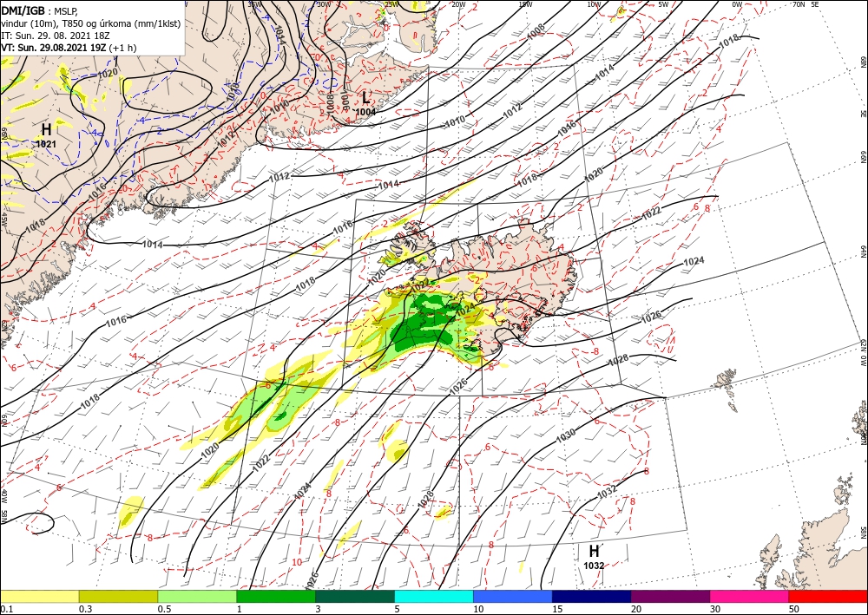Viewport: 868px width, 615px height.
Task: Click the 5W longitude label
Action: (663, 4)
